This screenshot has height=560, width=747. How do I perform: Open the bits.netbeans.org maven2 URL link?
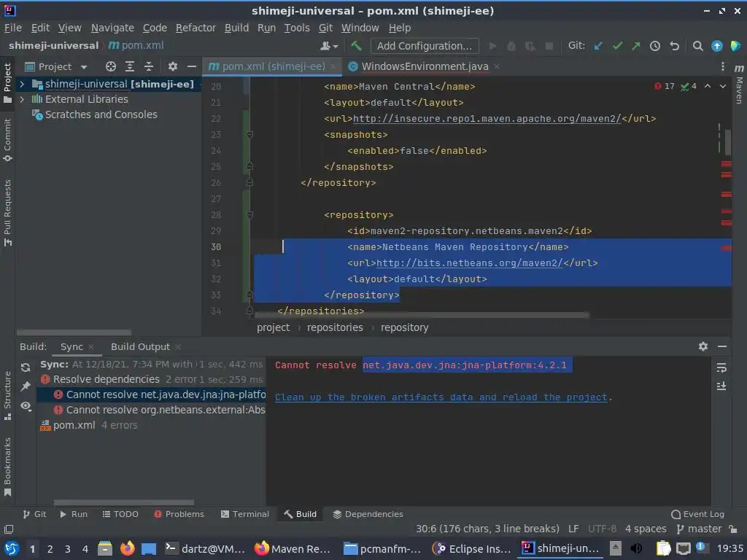[469, 262]
